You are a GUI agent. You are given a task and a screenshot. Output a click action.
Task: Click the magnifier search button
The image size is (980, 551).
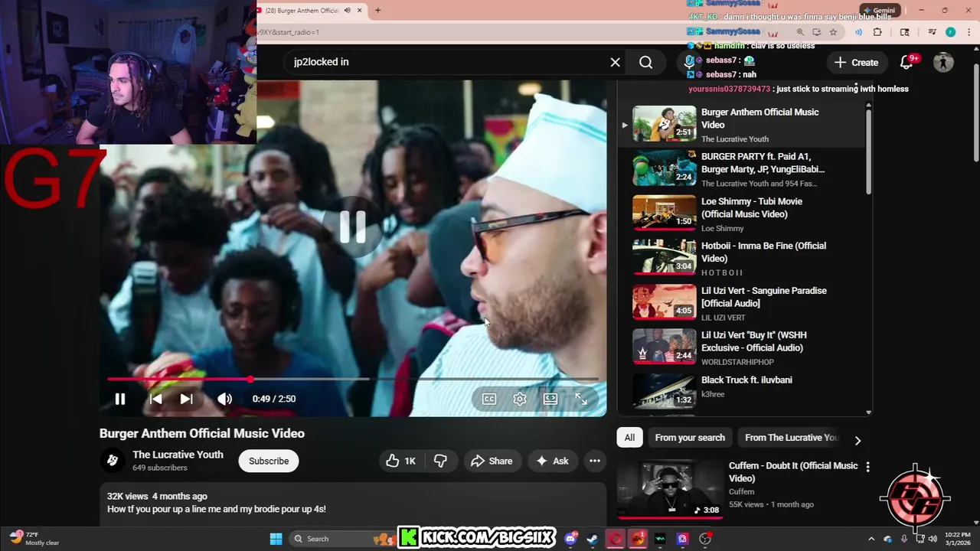646,62
